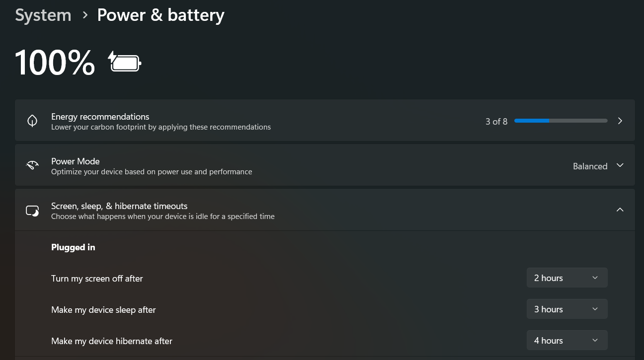Go back to System breadcrumb
The image size is (644, 360).
click(x=43, y=15)
